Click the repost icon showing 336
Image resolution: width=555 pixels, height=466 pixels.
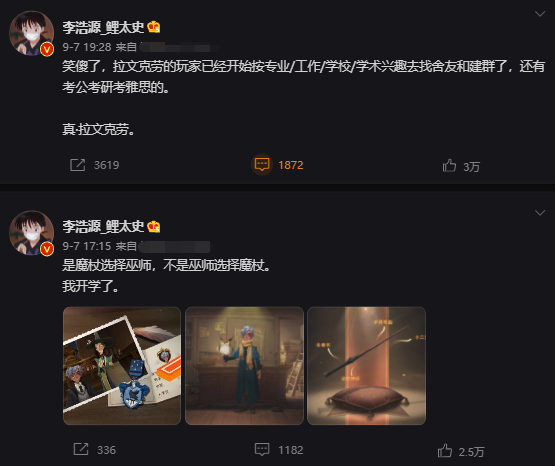point(81,449)
